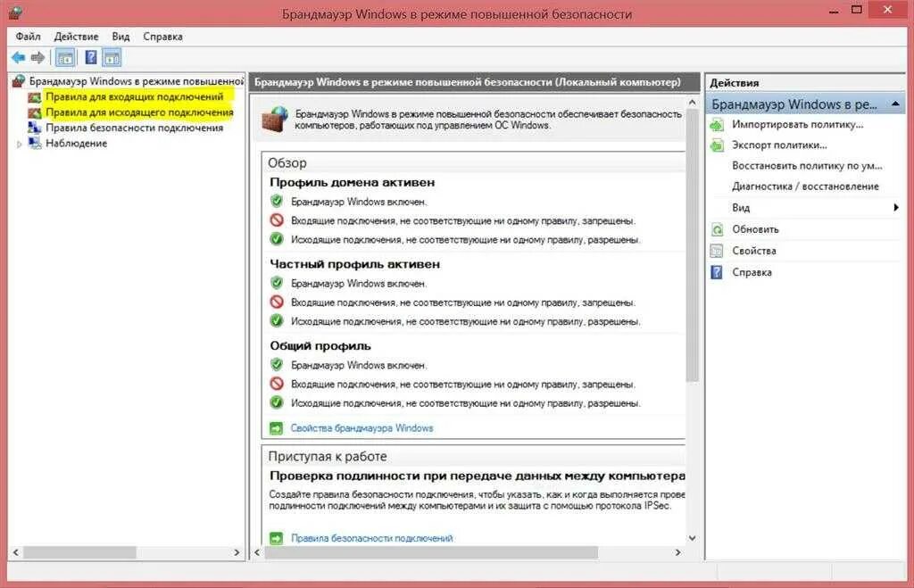The image size is (914, 588).
Task: Click the green arrow beside Правила безопасности подключений
Action: pos(277,538)
